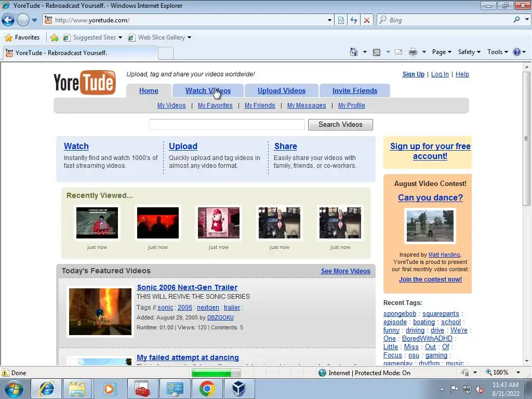
Task: Open VirtualBox cube taskbar icon
Action: click(x=238, y=389)
